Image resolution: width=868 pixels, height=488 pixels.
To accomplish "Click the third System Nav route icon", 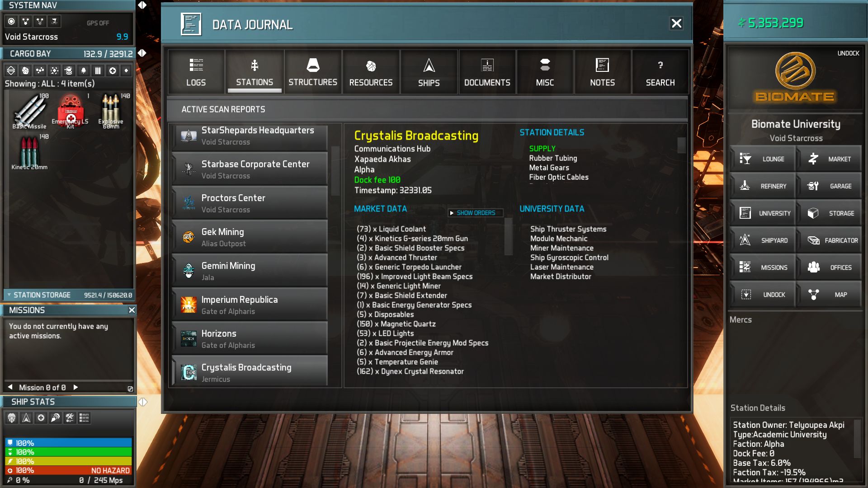I will point(40,21).
